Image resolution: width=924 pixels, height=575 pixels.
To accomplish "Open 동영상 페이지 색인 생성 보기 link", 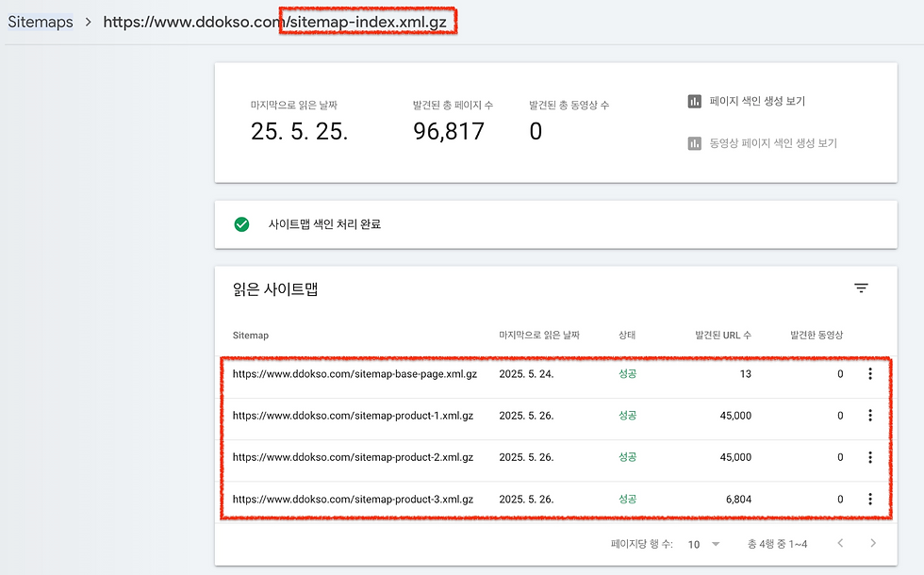I will coord(773,143).
